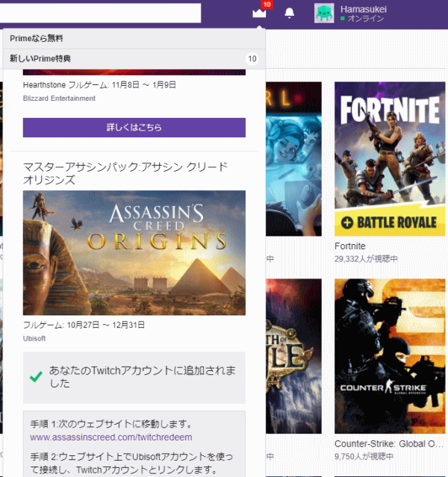This screenshot has height=477, width=448.
Task: Click the 詳しくはこちら button
Action: 134,128
